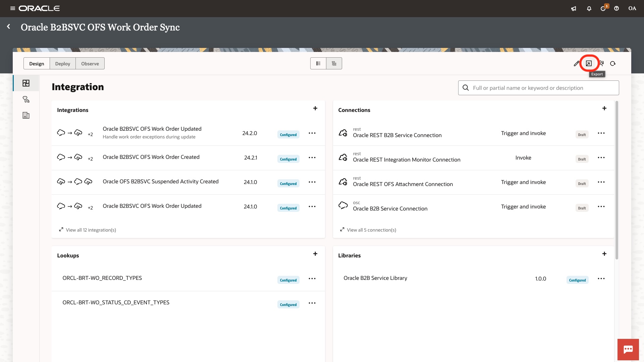Screen dimensions: 644x362
Task: Switch to hierarchical view toggle
Action: point(334,63)
